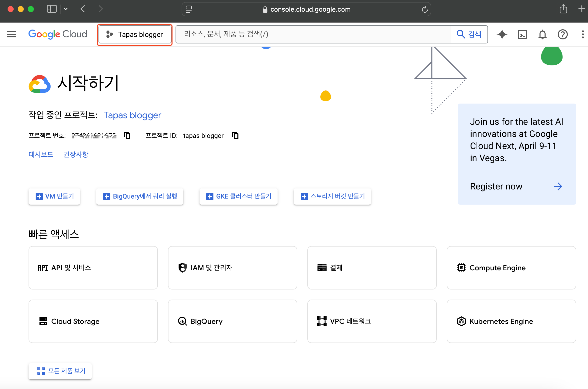Open the IAM 및 관리자 card
588x389 pixels.
(233, 268)
